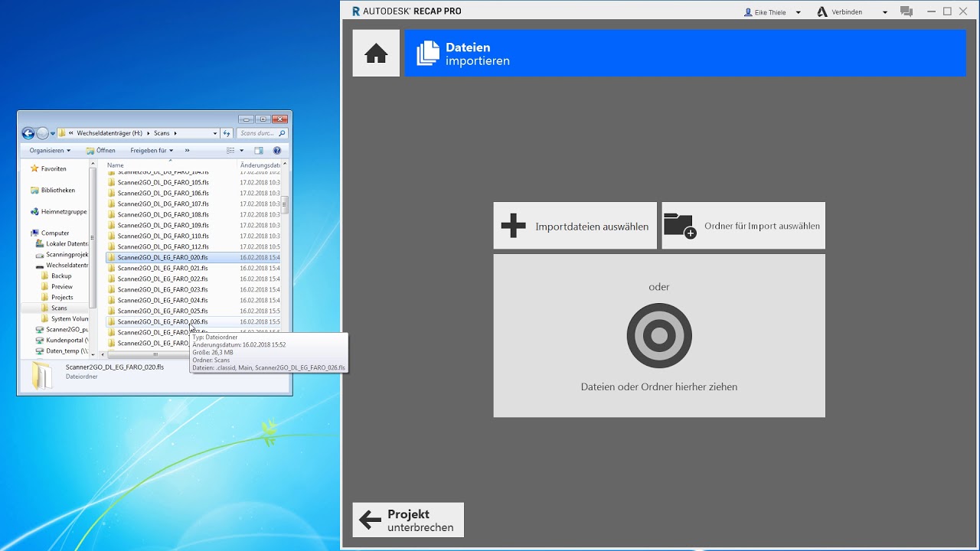Screen dimensions: 980x551
Task: Open the Eike Thiele account dropdown
Action: [799, 12]
